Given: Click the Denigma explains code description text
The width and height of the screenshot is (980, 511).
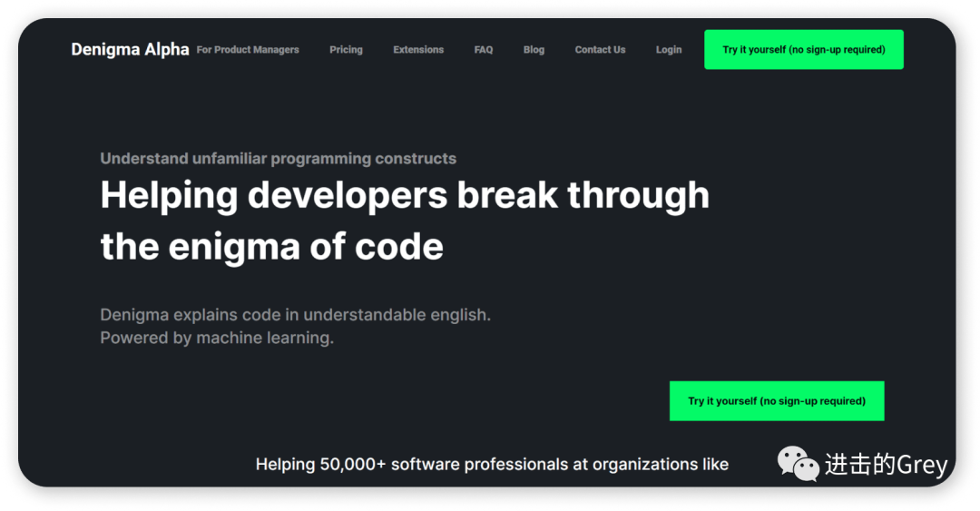Looking at the screenshot, I should (296, 326).
